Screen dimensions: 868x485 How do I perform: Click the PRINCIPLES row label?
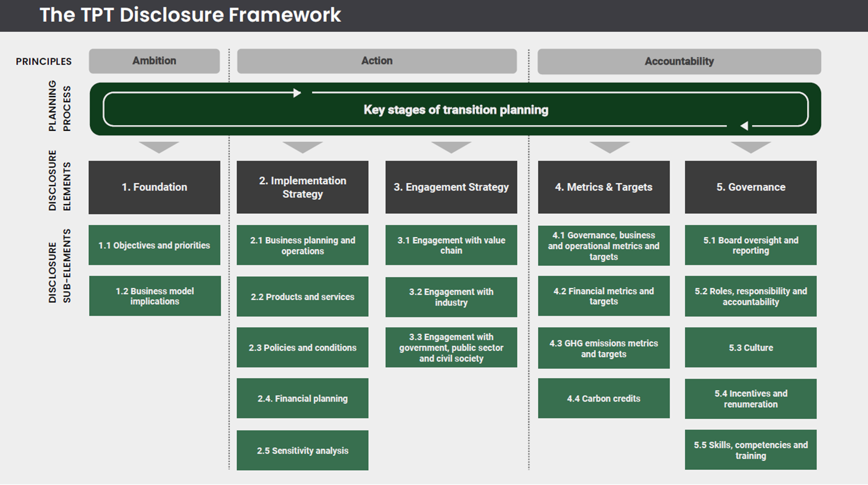click(43, 61)
